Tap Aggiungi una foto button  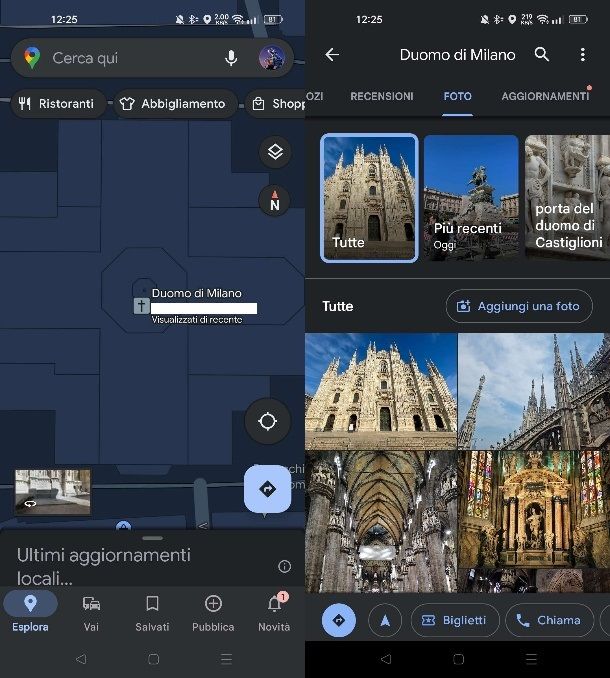pyautogui.click(x=519, y=306)
